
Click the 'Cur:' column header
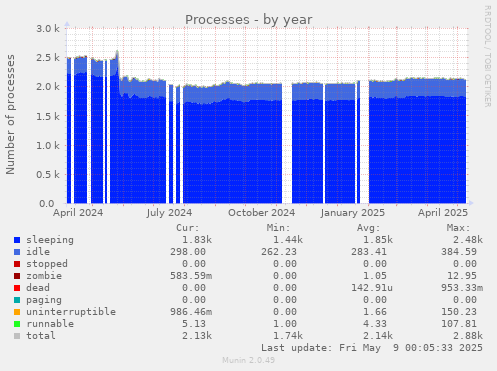point(188,228)
